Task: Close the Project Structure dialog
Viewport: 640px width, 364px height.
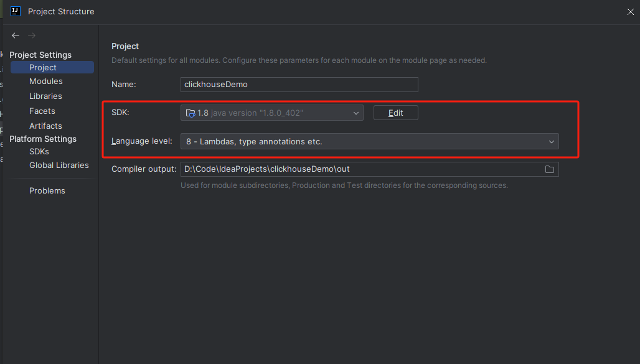Action: coord(630,12)
